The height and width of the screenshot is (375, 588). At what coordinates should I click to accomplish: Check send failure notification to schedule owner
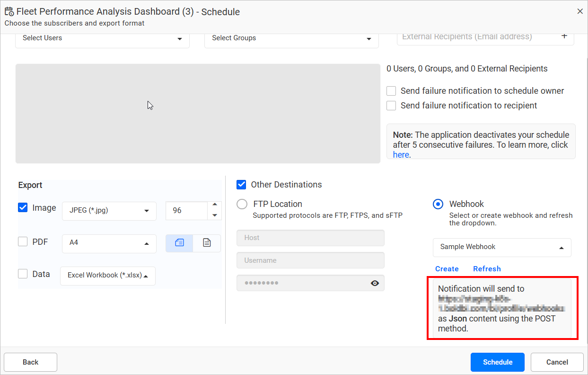coord(391,90)
